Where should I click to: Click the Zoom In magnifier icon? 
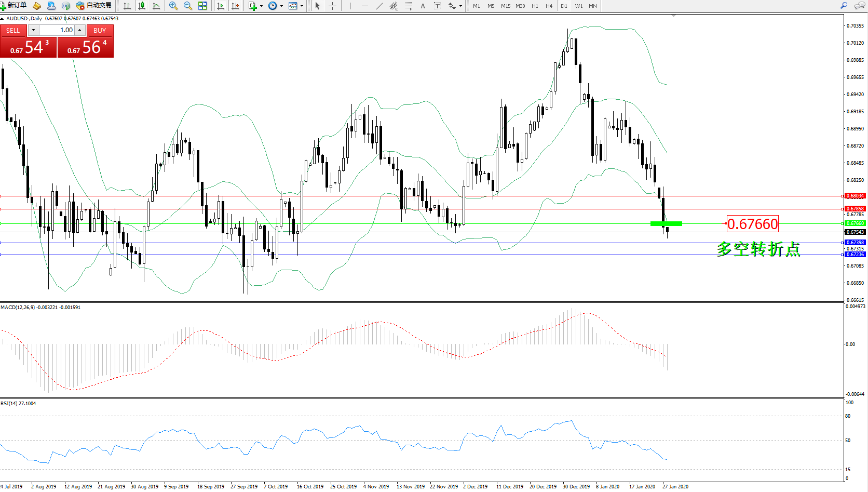173,6
